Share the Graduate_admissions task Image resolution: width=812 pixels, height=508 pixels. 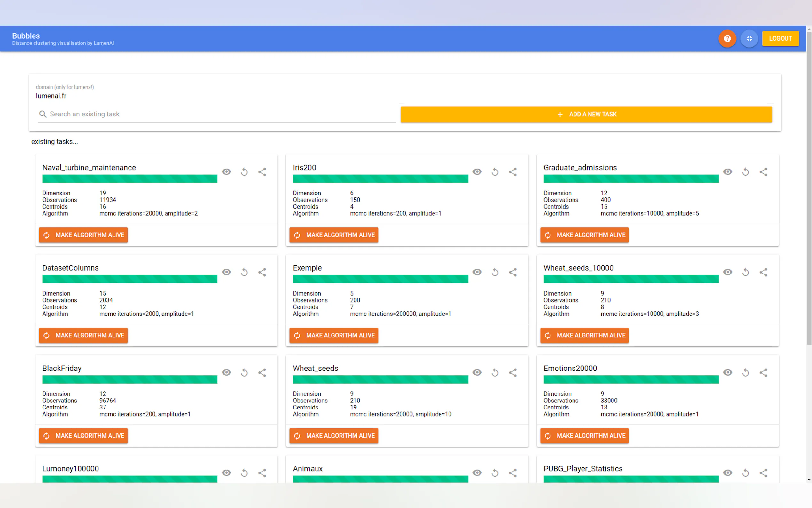pyautogui.click(x=763, y=172)
